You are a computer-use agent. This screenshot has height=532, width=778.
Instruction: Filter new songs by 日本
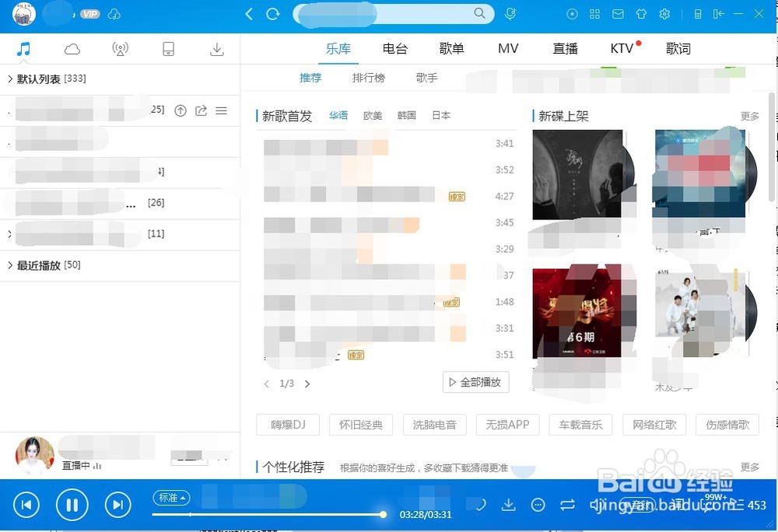441,116
